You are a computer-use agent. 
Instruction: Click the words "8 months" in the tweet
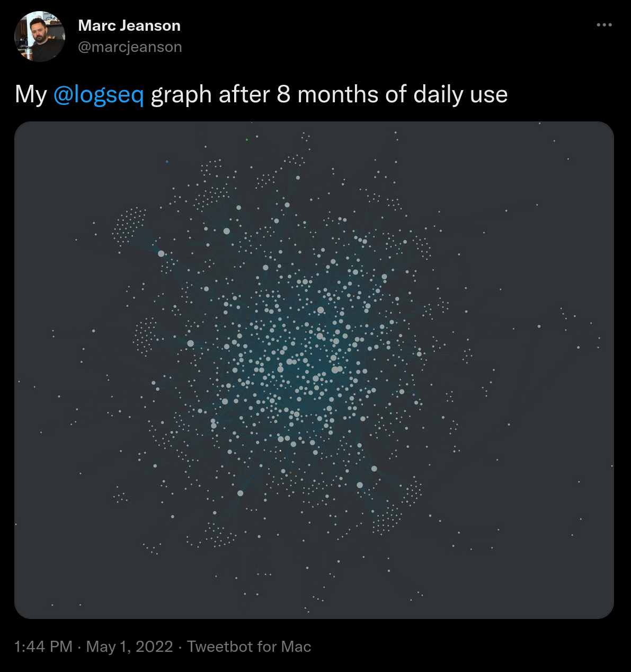tap(328, 95)
